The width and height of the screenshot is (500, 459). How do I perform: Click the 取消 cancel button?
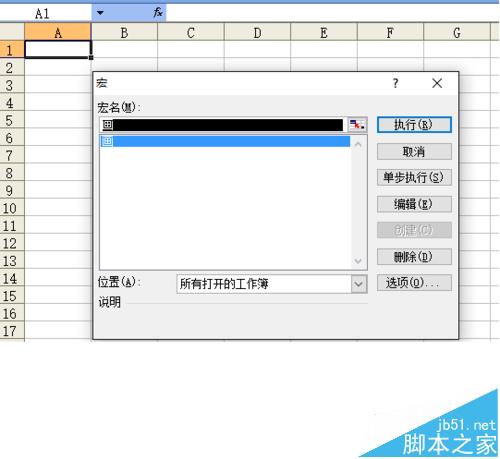tap(414, 152)
